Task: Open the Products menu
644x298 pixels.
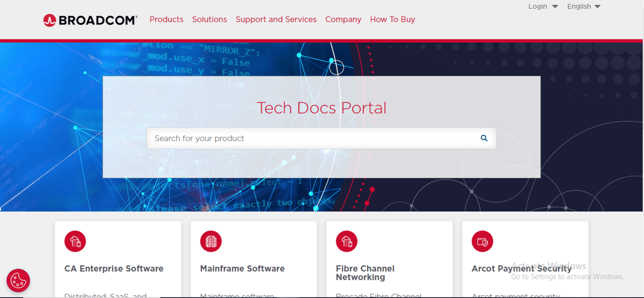Action: [166, 19]
